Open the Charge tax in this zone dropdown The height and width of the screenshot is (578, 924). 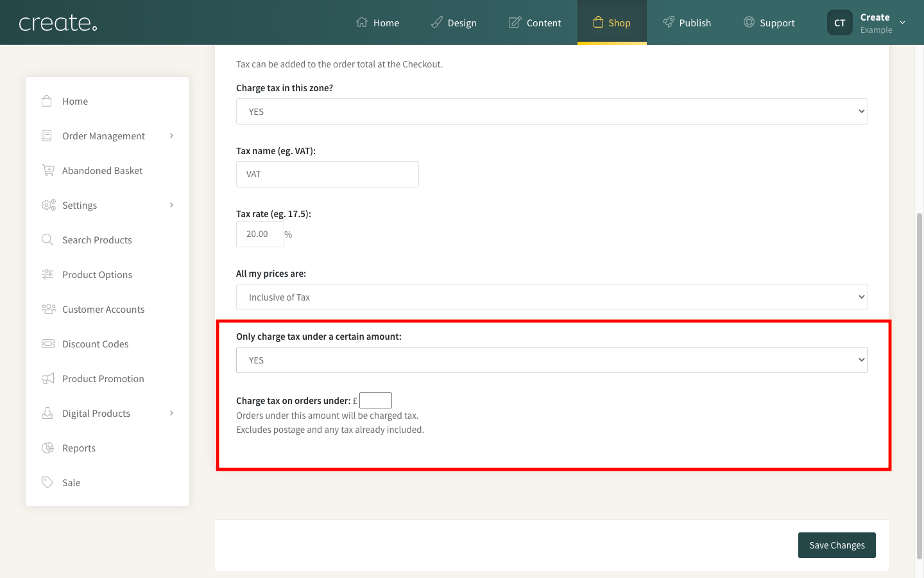pos(552,112)
